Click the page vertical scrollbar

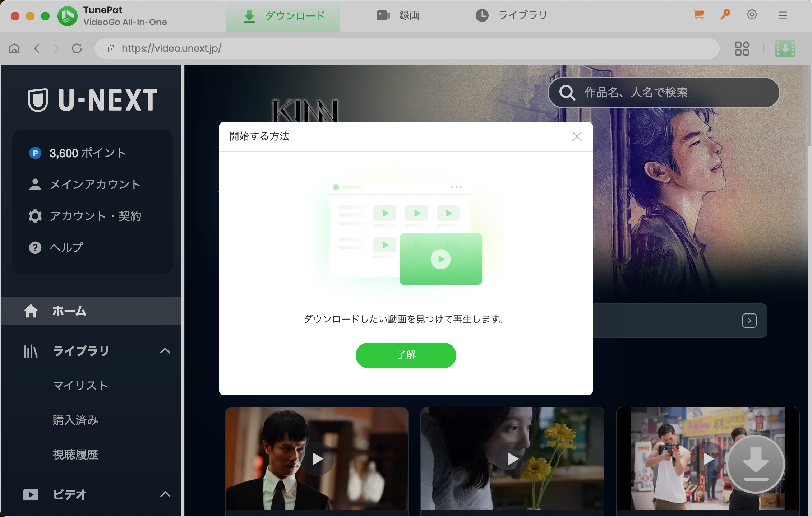click(x=809, y=106)
